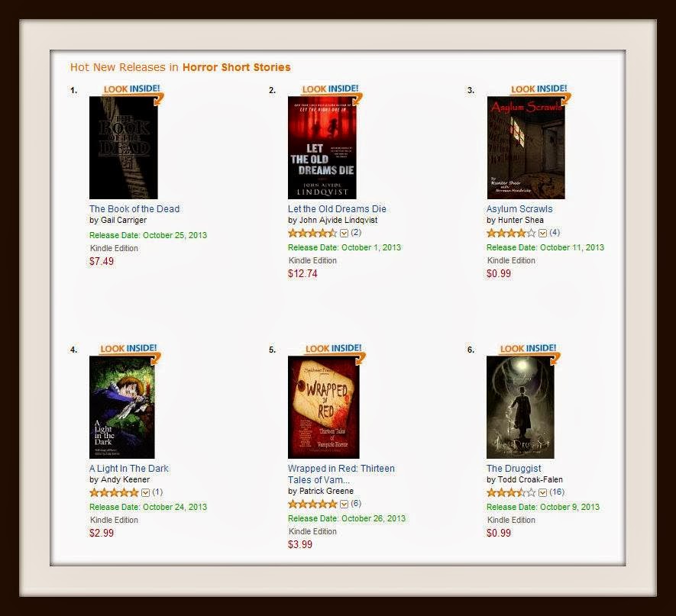Screen dimensions: 676x616
Task: Click the Asylum Scrawls book cover
Action: (x=526, y=148)
